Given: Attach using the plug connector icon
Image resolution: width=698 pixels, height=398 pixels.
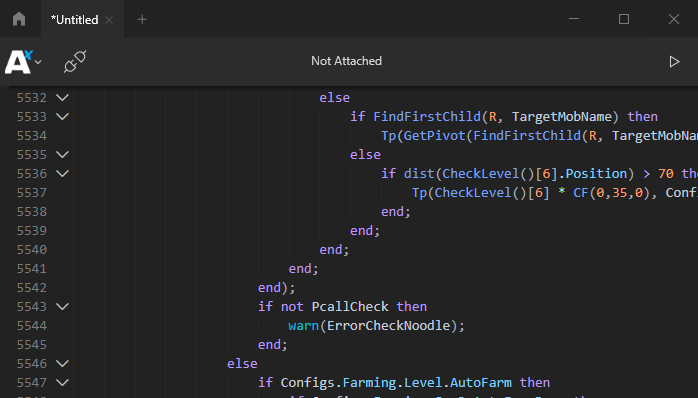Looking at the screenshot, I should (75, 61).
